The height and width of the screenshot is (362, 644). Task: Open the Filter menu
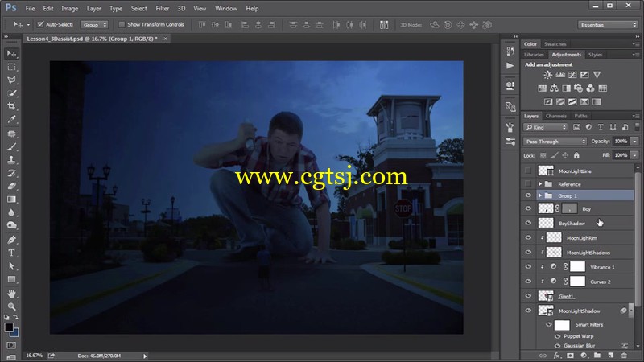pyautogui.click(x=163, y=8)
